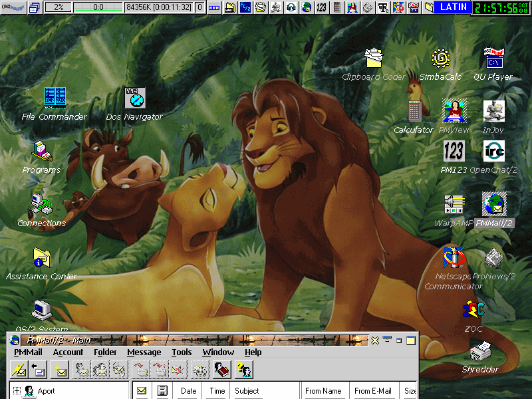The height and width of the screenshot is (399, 532).
Task: Sort messages by the Time column
Action: [216, 390]
